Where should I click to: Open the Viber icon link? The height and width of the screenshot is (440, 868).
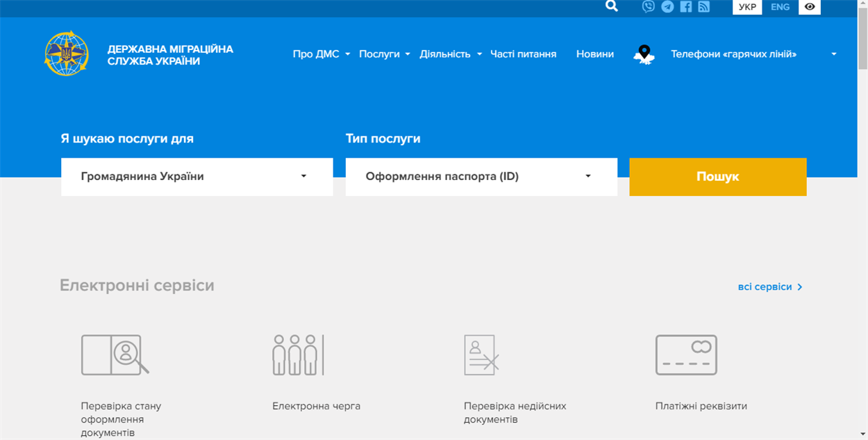(649, 7)
